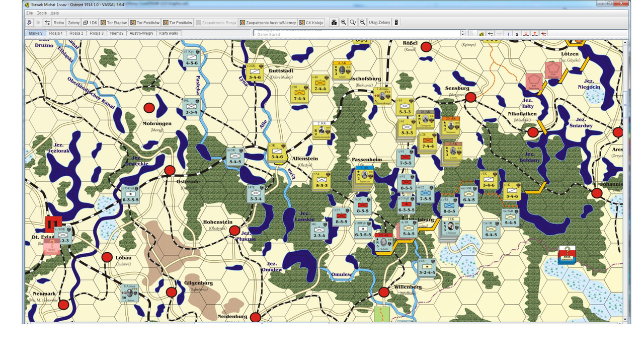Image resolution: width=644 pixels, height=362 pixels.
Task: Click the greyed Zaopatrzenie Rosja button
Action: (216, 23)
